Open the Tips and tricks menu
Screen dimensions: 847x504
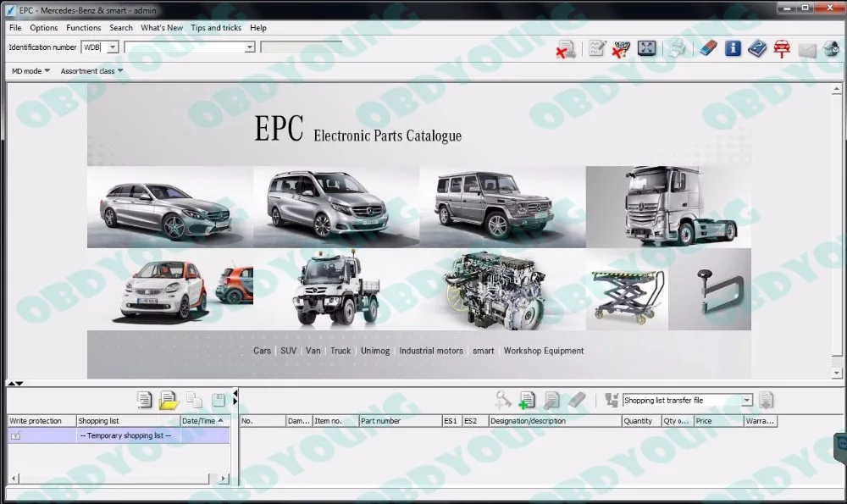click(x=216, y=28)
